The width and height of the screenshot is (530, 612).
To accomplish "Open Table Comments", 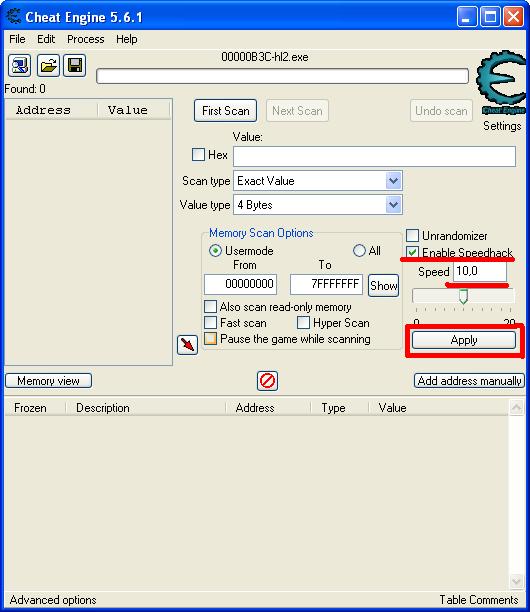I will 479,600.
